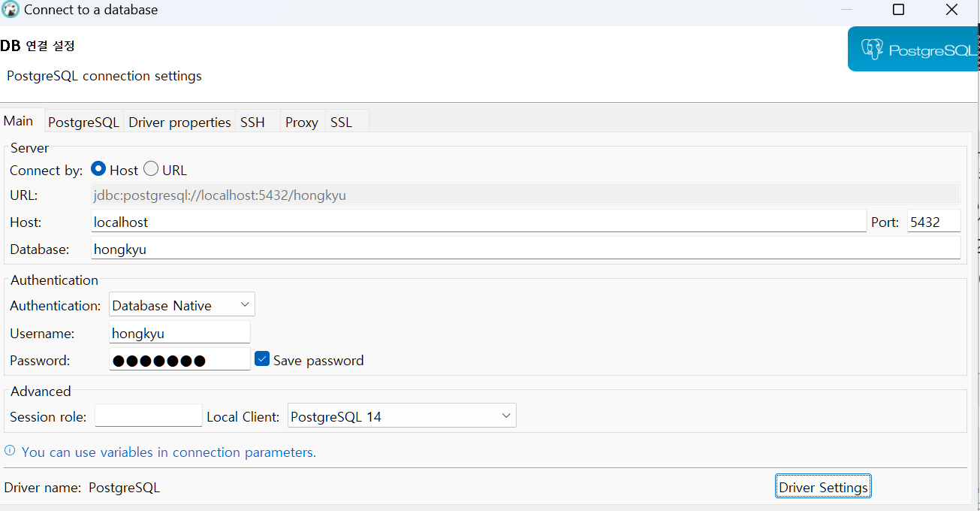Select the URL connection radio button
The width and height of the screenshot is (980, 511).
[150, 169]
